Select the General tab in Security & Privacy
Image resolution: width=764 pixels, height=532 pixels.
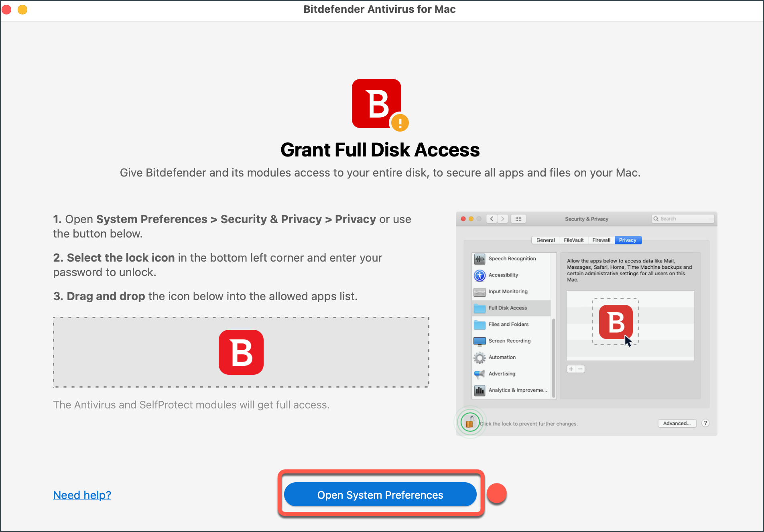click(x=545, y=240)
